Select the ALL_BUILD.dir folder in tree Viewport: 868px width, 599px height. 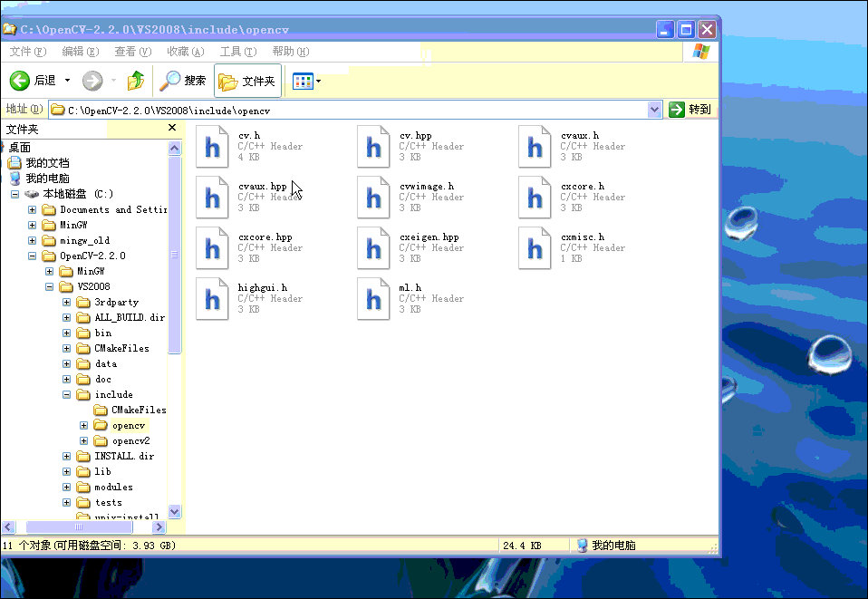(130, 317)
